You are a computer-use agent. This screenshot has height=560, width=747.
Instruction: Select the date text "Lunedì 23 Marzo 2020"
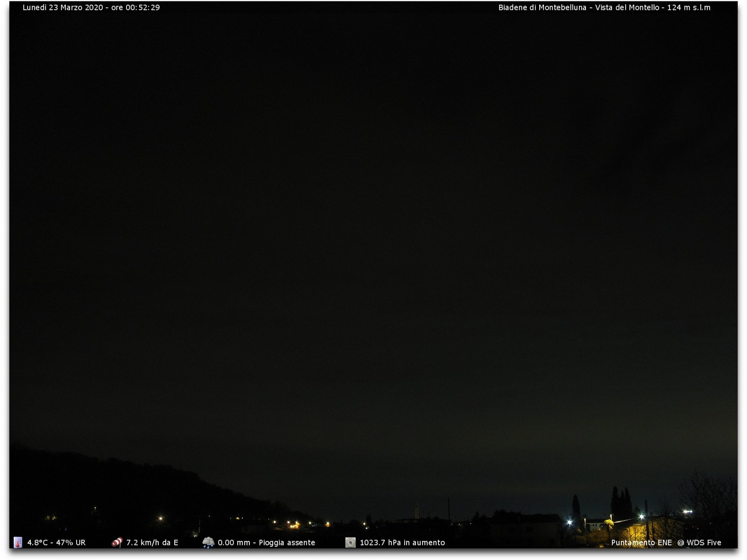coord(63,7)
